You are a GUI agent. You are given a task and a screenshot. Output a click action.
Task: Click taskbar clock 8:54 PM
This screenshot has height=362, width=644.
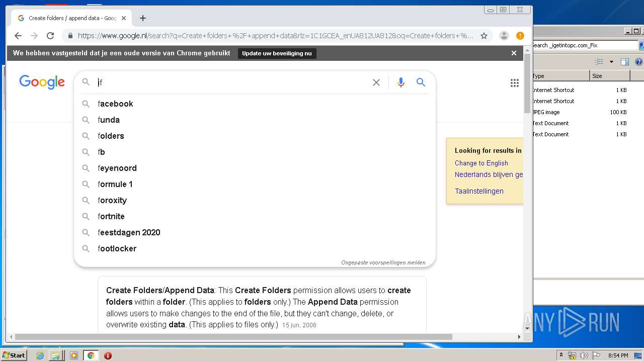click(x=618, y=355)
